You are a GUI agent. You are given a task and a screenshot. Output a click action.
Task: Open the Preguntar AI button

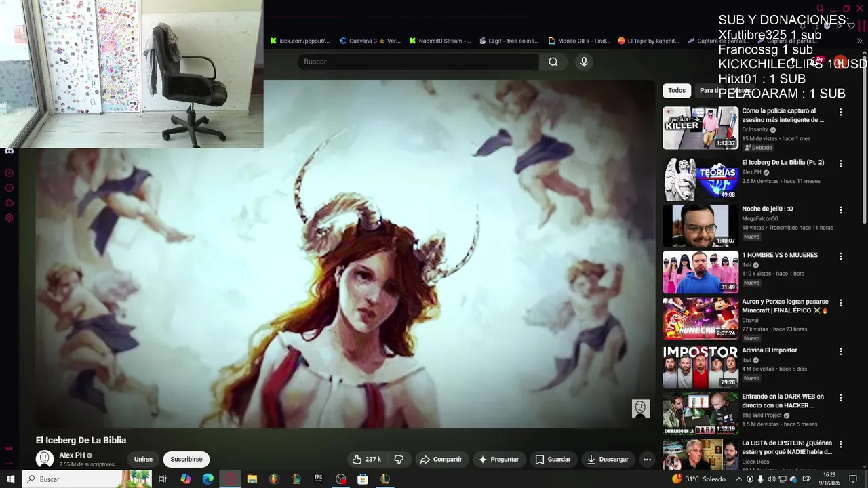pyautogui.click(x=498, y=459)
